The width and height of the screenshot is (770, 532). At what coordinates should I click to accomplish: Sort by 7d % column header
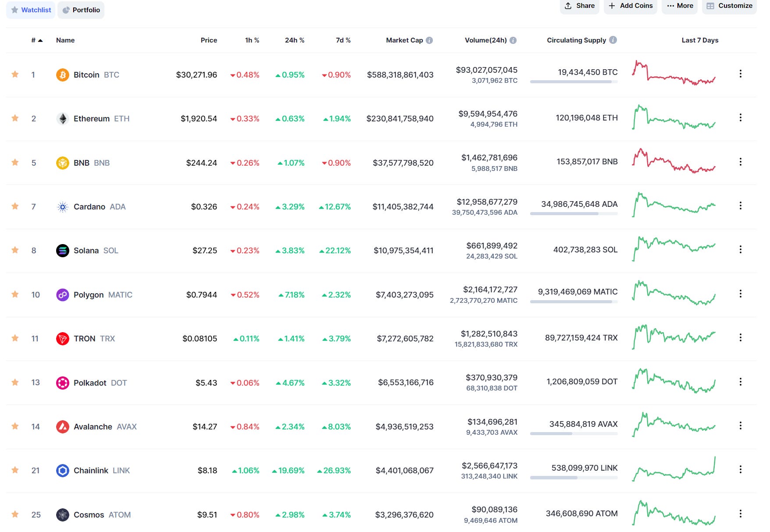[343, 40]
